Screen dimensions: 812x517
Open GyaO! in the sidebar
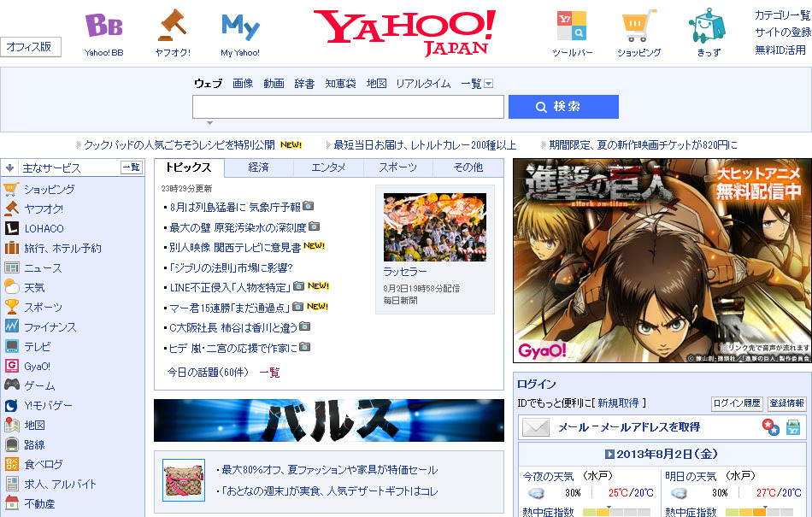click(37, 367)
